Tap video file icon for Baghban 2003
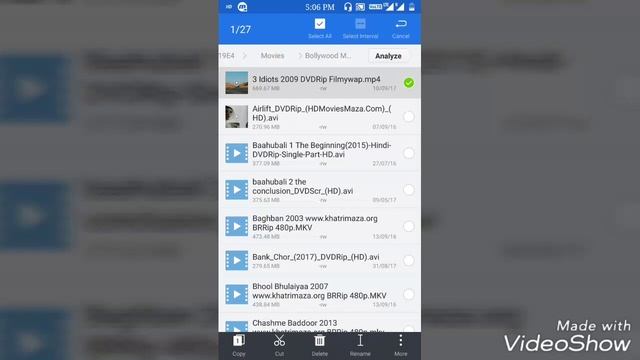The image size is (640, 360). tap(237, 227)
